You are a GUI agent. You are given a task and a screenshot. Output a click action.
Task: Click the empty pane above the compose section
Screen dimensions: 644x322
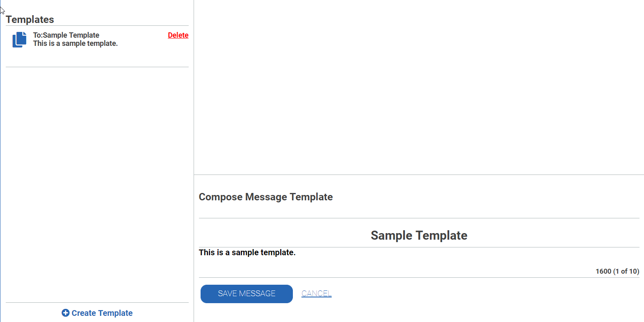pos(418,86)
